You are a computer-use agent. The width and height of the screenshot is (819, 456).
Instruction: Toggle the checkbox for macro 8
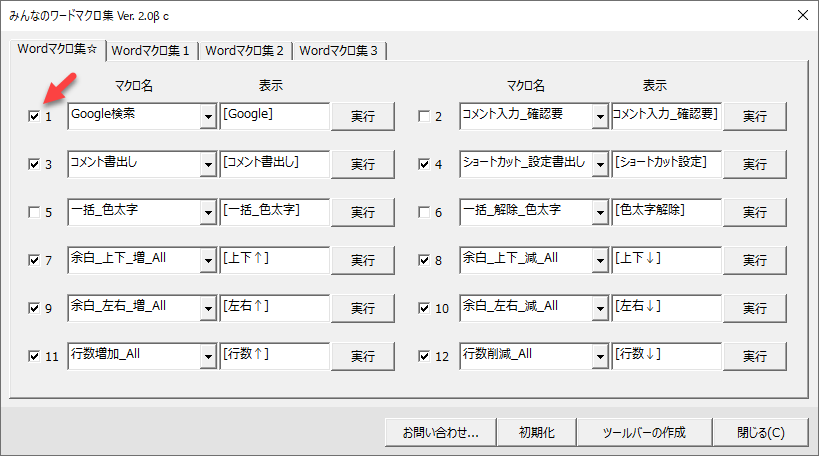pyautogui.click(x=425, y=261)
